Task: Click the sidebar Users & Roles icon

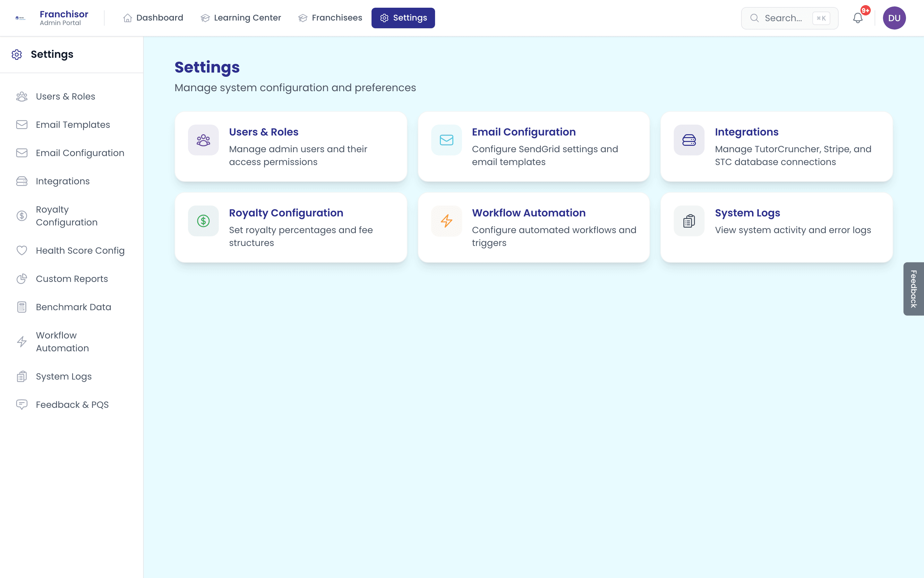Action: pyautogui.click(x=22, y=96)
